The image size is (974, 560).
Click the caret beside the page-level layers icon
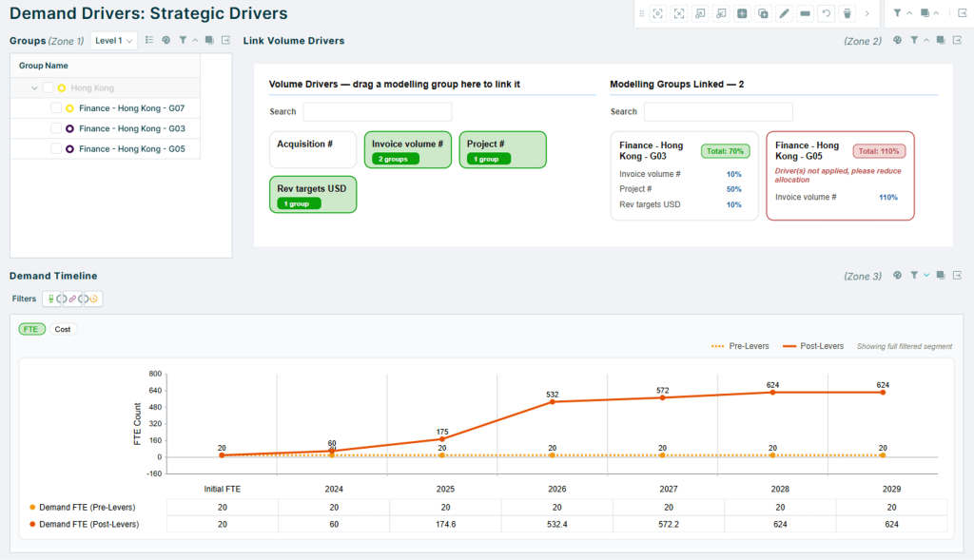pos(936,13)
